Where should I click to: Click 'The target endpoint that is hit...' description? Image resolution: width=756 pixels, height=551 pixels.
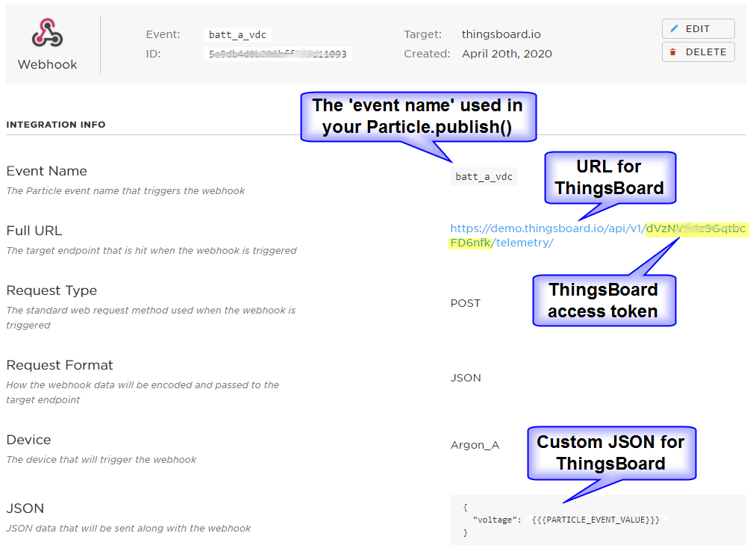point(151,251)
